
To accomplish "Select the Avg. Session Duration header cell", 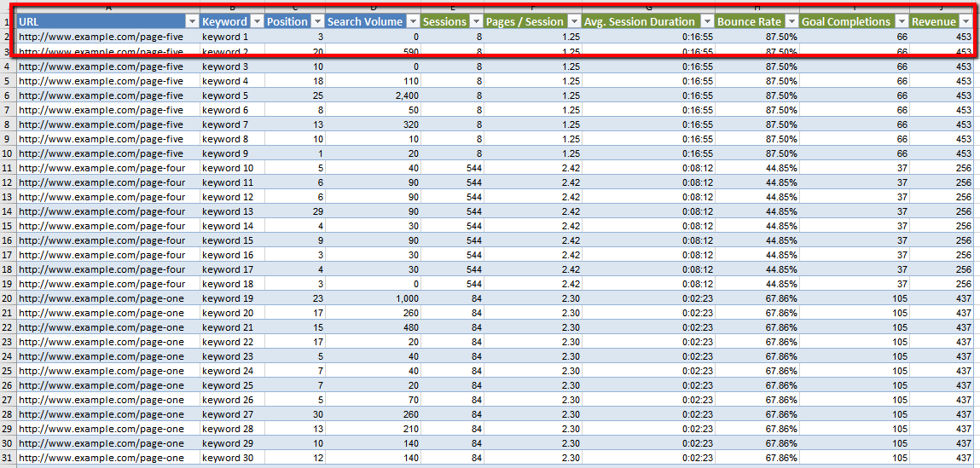I will pyautogui.click(x=648, y=22).
